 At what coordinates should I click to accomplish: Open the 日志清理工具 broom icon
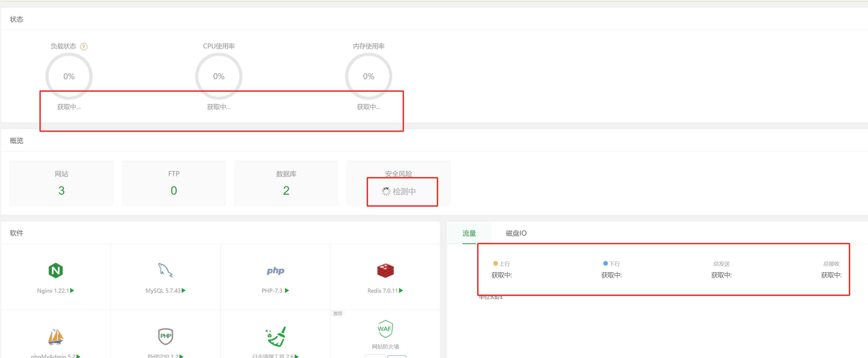point(276,336)
